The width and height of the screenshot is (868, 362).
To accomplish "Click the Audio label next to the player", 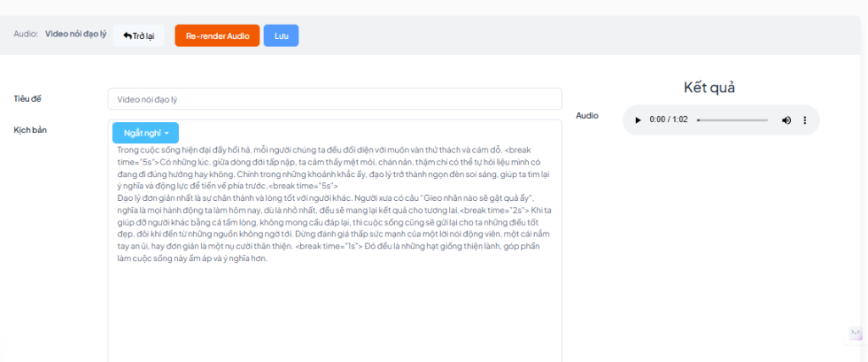I will (587, 115).
